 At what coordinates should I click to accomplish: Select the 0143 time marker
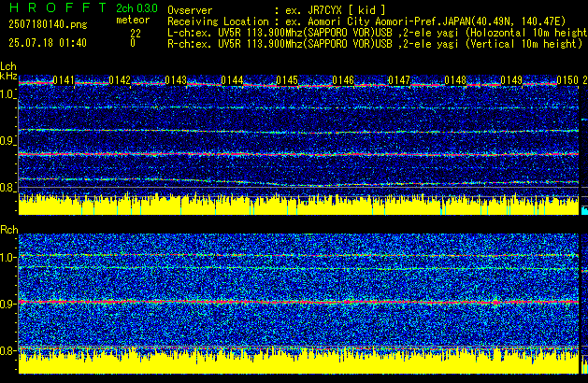(176, 80)
